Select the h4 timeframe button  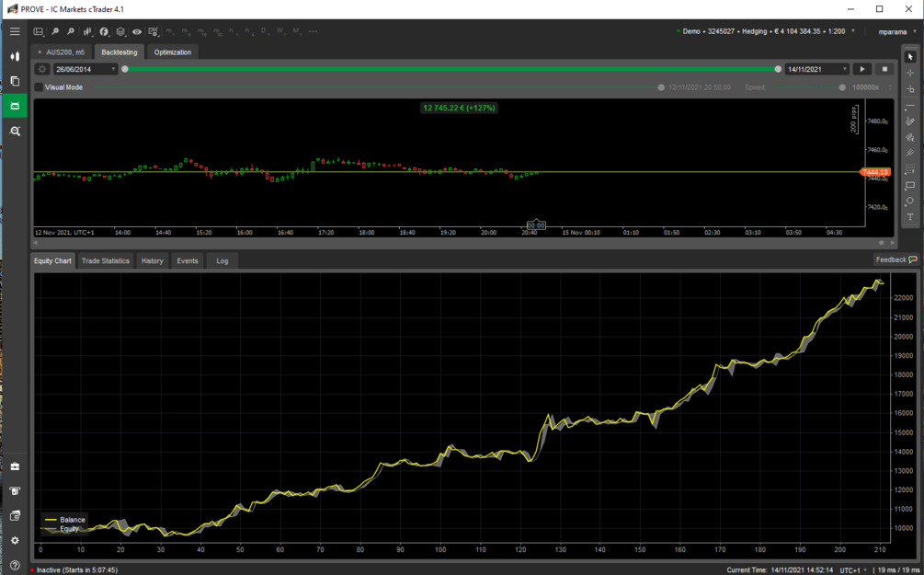247,31
